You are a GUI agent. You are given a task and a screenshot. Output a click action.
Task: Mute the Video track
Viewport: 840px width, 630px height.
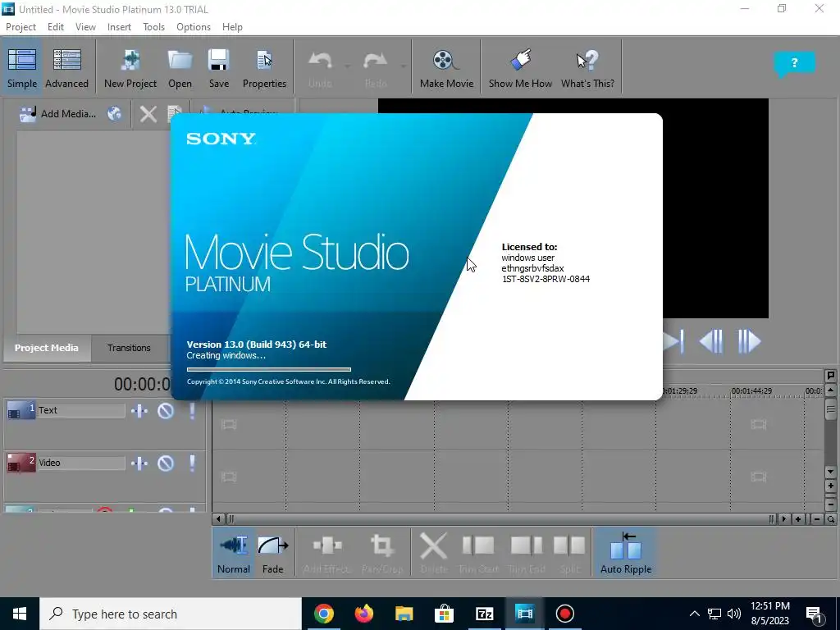[166, 463]
